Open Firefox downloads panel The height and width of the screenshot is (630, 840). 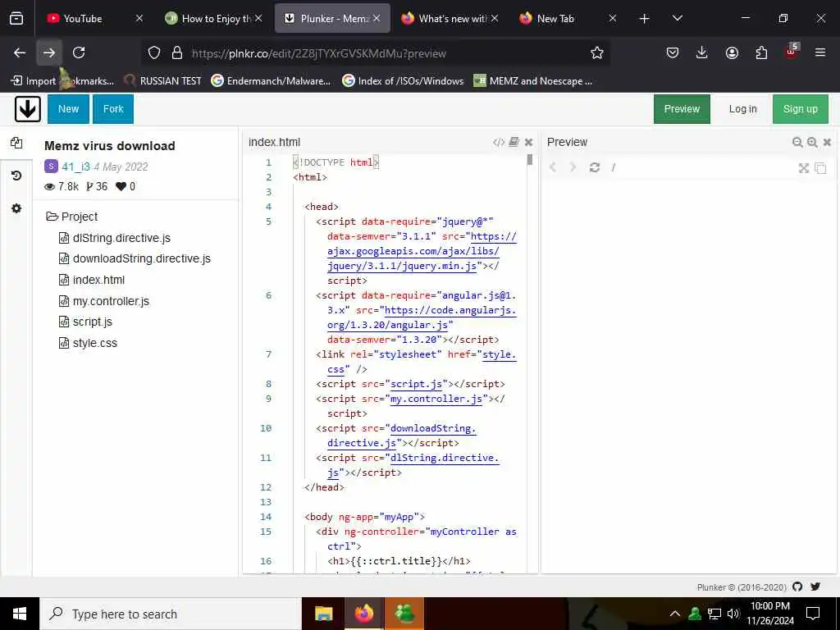(702, 52)
